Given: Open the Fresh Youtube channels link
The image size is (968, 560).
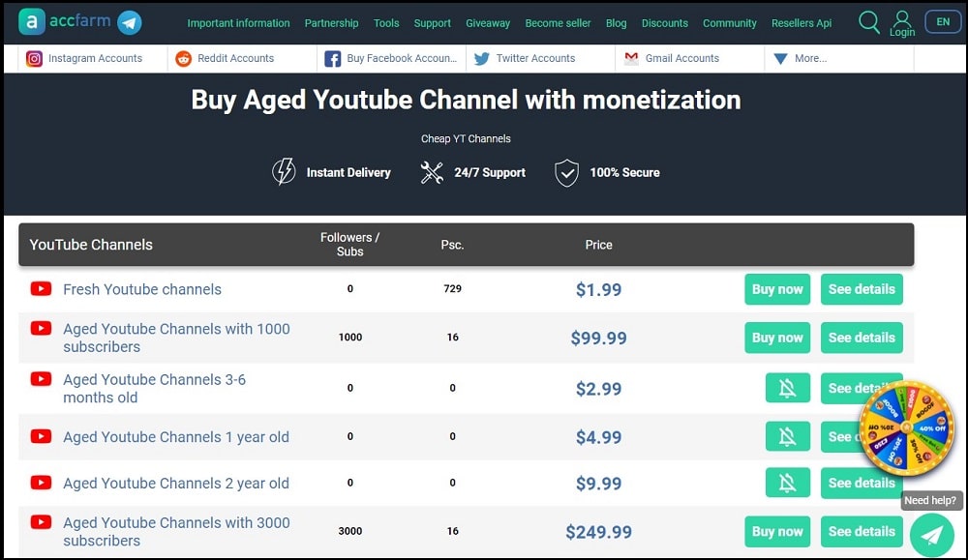Looking at the screenshot, I should point(142,289).
